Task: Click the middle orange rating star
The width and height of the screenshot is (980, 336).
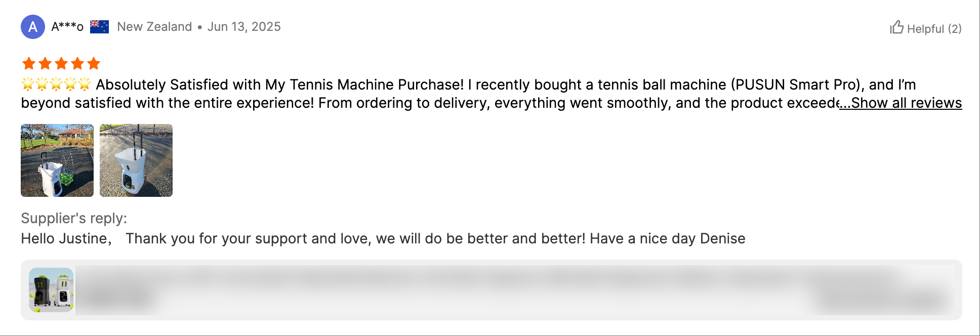Action: pyautogui.click(x=61, y=64)
